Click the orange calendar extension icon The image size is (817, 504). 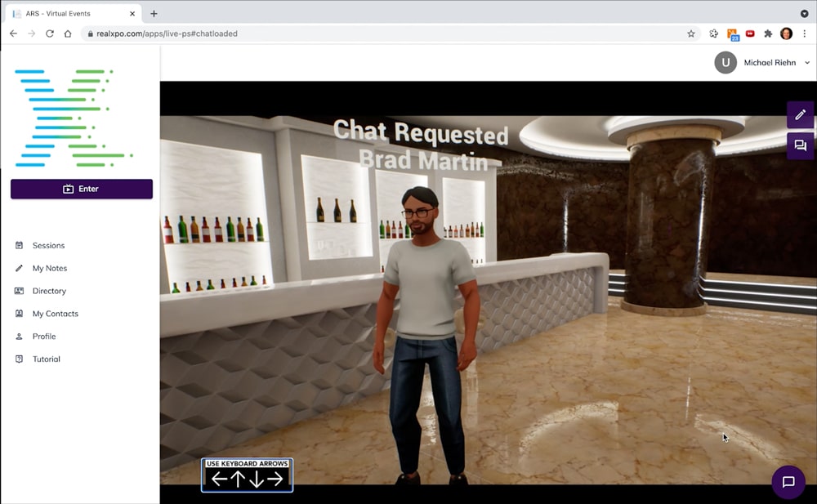point(733,34)
